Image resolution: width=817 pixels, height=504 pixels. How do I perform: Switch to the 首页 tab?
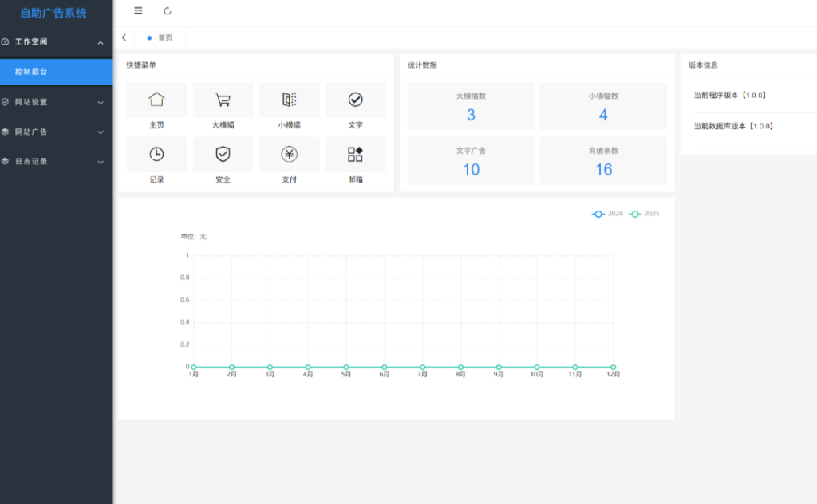point(160,37)
